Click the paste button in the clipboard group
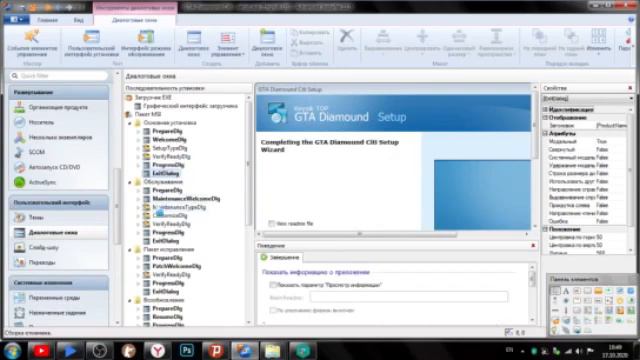Viewport: 640px width, 360px height. pos(307,53)
